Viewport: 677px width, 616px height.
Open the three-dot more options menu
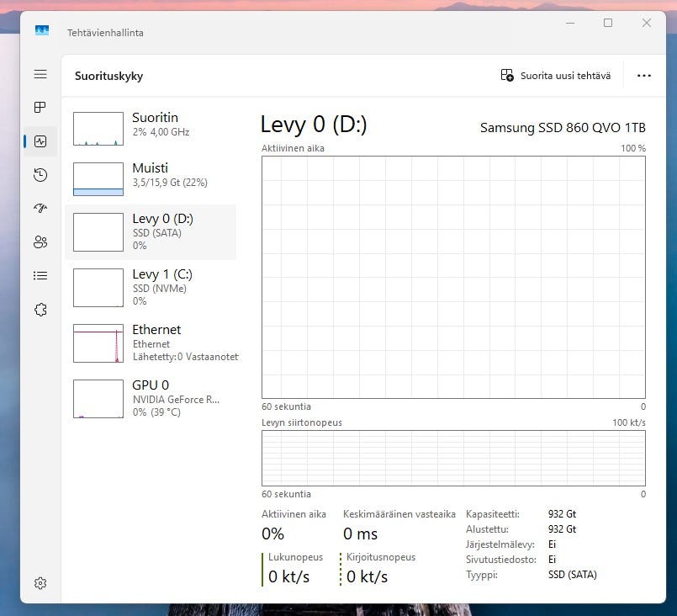[644, 76]
